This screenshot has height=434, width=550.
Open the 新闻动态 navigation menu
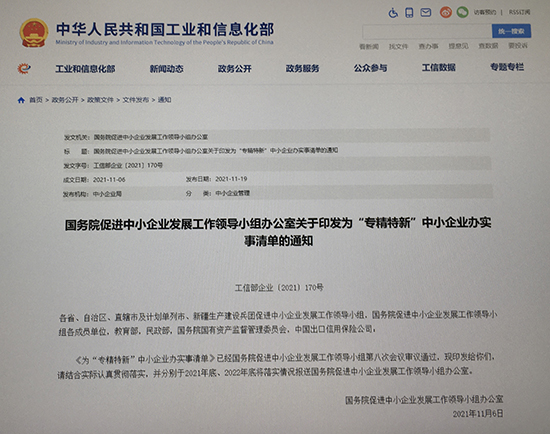coord(167,69)
